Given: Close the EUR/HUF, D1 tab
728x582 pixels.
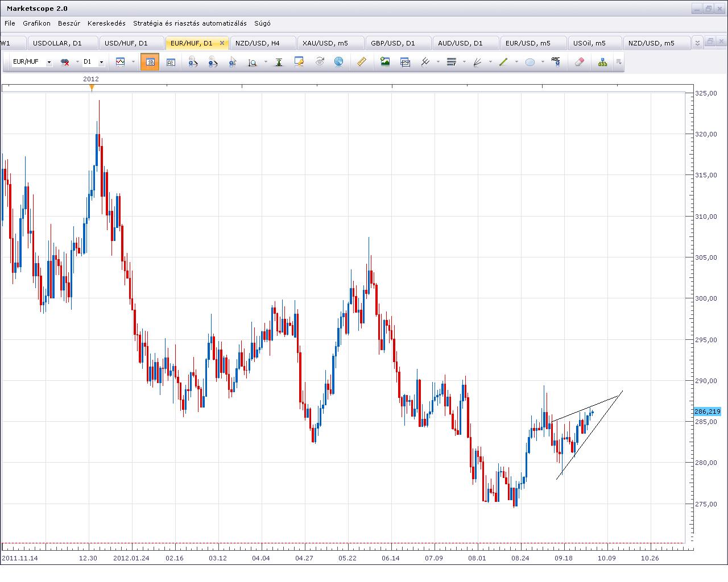Looking at the screenshot, I should [222, 43].
